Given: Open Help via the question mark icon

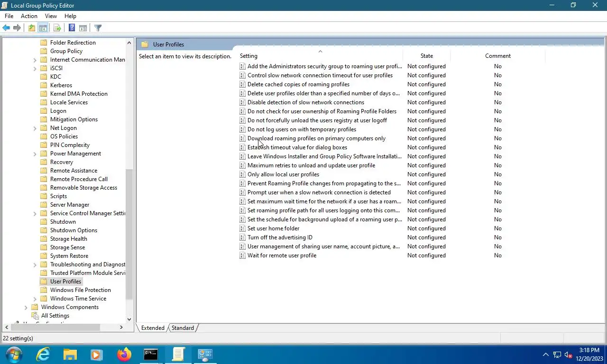Looking at the screenshot, I should [x=72, y=28].
